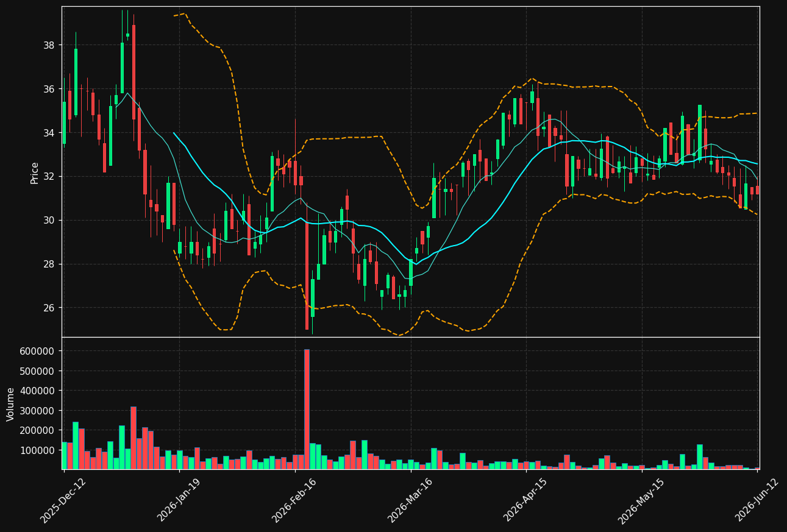Click the price axis value 28
This screenshot has height=532, width=787.
pyautogui.click(x=49, y=264)
